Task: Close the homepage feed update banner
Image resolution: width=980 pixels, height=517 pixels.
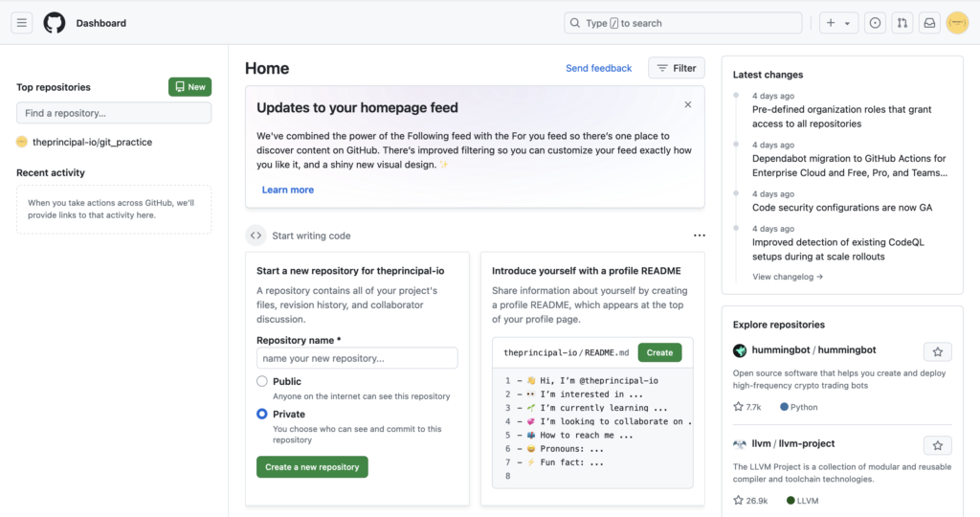Action: 688,104
